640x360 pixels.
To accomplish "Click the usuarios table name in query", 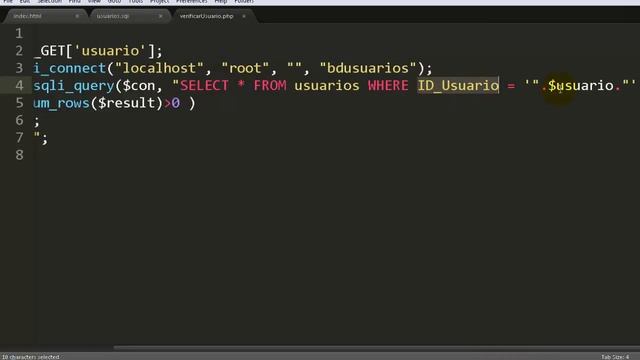I will [327, 86].
